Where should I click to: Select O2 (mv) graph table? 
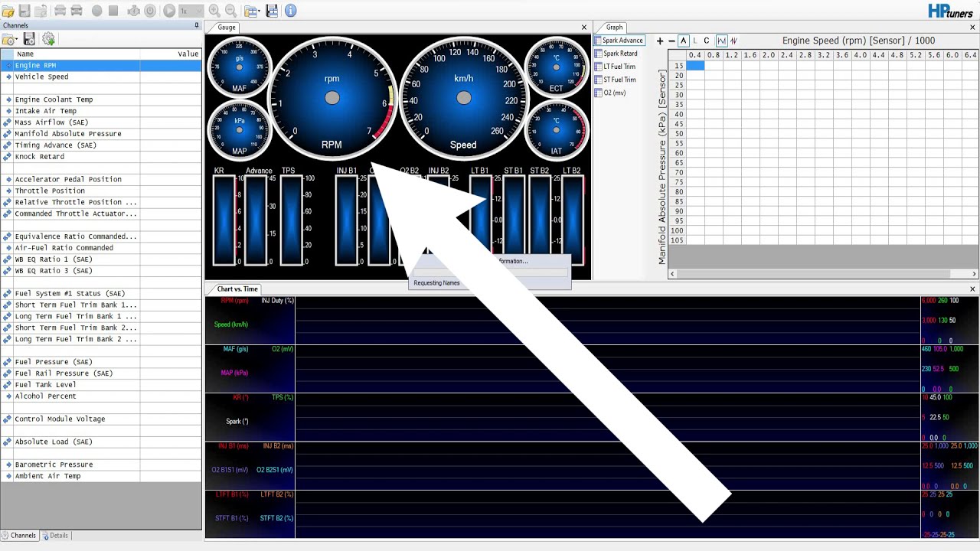[x=610, y=93]
